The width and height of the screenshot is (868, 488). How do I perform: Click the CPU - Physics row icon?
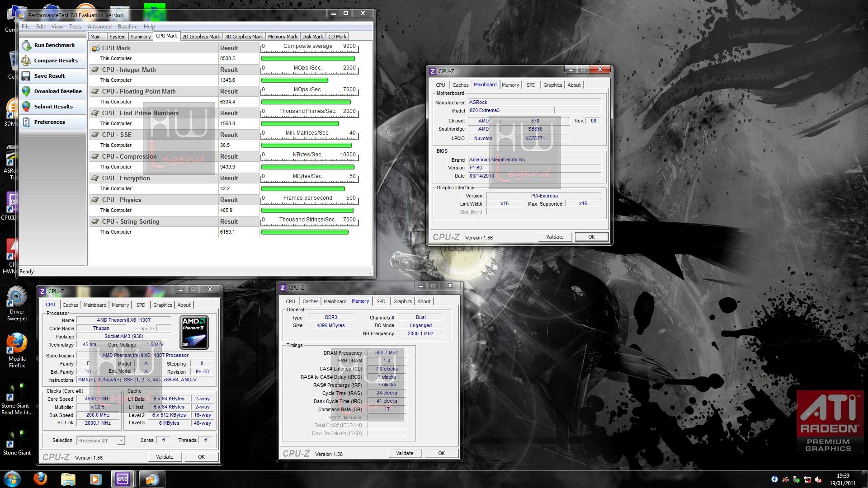coord(95,200)
